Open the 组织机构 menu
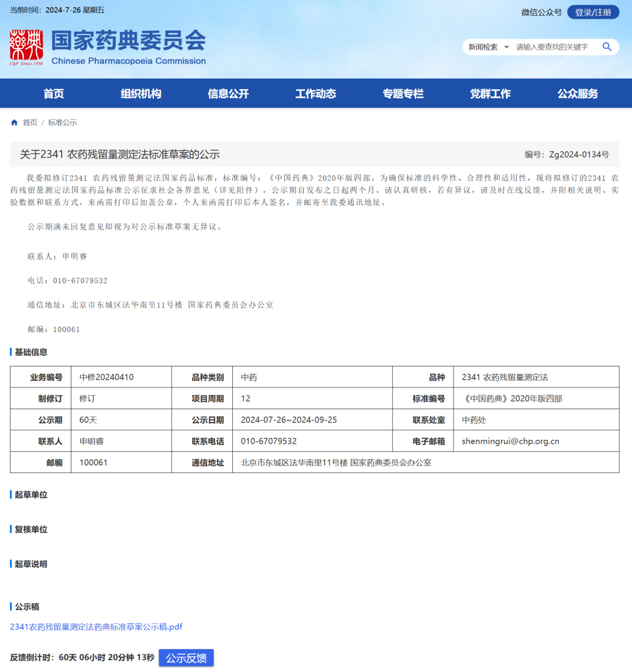 (x=140, y=93)
